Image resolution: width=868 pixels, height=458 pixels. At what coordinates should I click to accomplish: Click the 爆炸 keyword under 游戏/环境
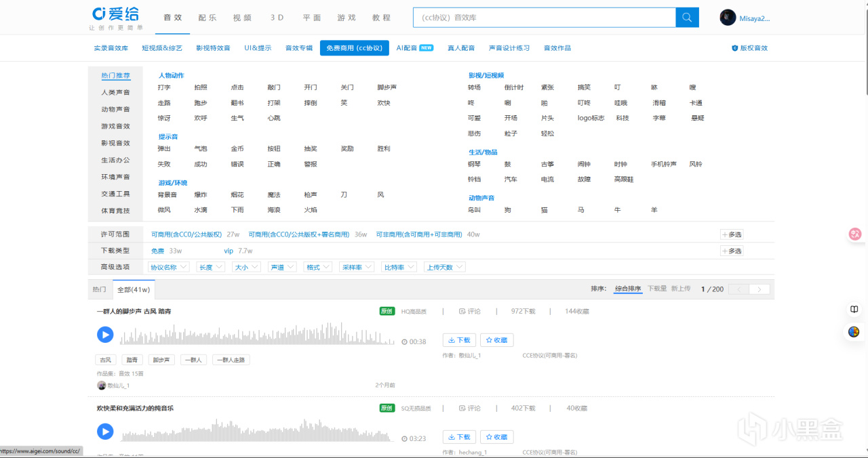point(201,194)
